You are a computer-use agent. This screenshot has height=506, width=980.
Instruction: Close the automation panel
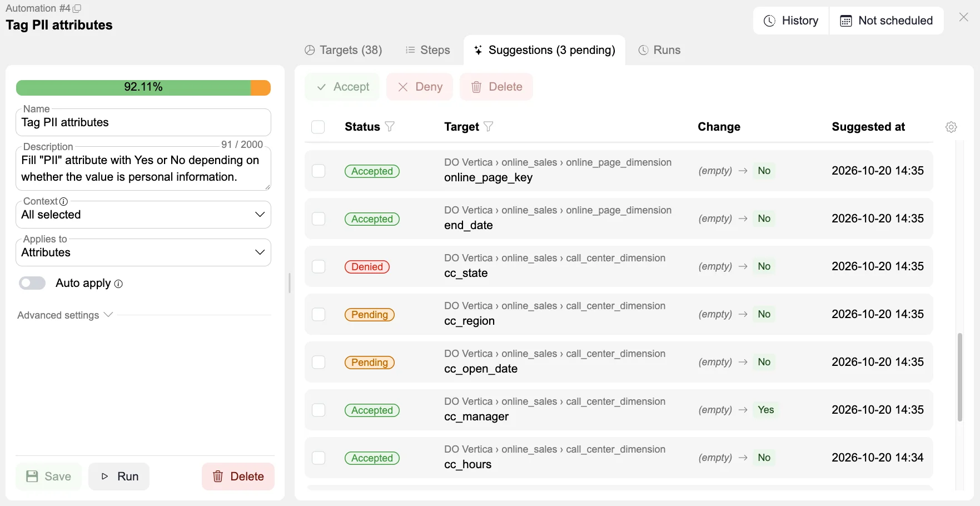pyautogui.click(x=964, y=17)
